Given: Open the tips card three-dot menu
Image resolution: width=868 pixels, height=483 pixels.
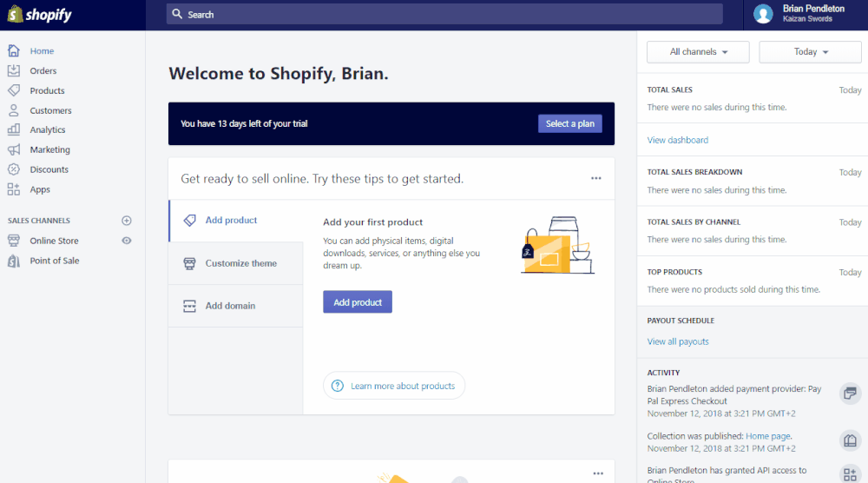Looking at the screenshot, I should (x=596, y=178).
